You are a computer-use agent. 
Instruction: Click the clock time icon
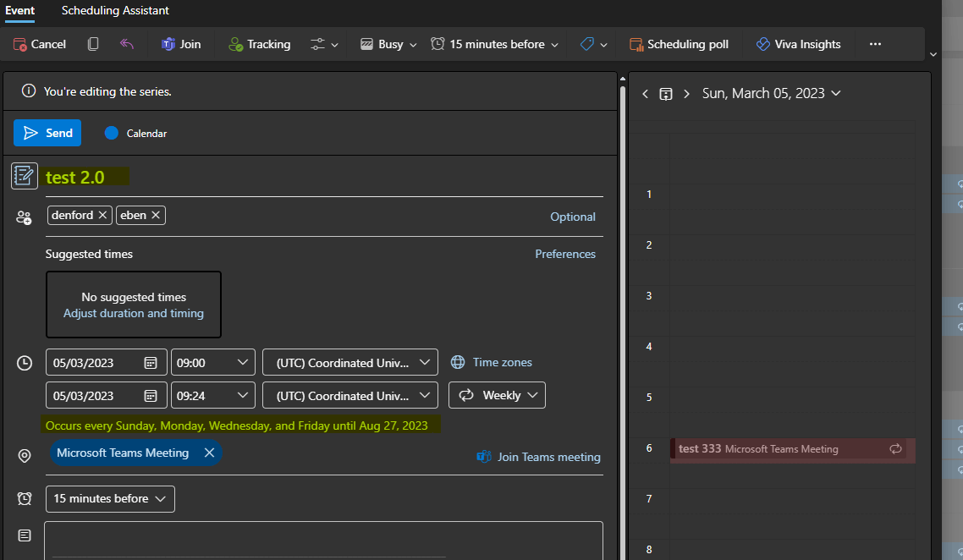pyautogui.click(x=25, y=363)
